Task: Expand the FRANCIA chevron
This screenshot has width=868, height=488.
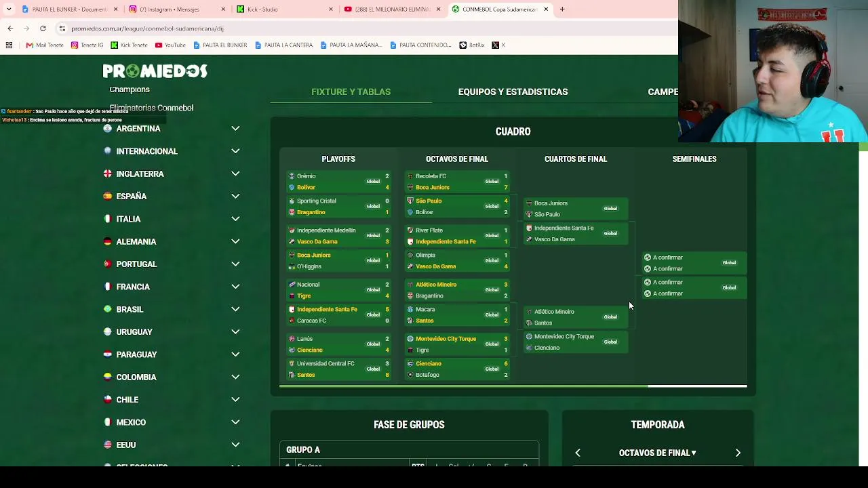Action: pos(235,287)
